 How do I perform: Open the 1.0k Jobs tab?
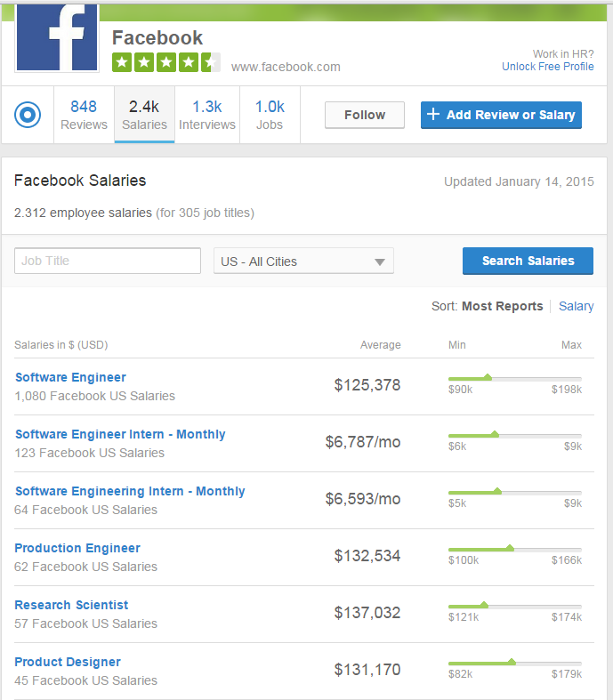tap(270, 115)
